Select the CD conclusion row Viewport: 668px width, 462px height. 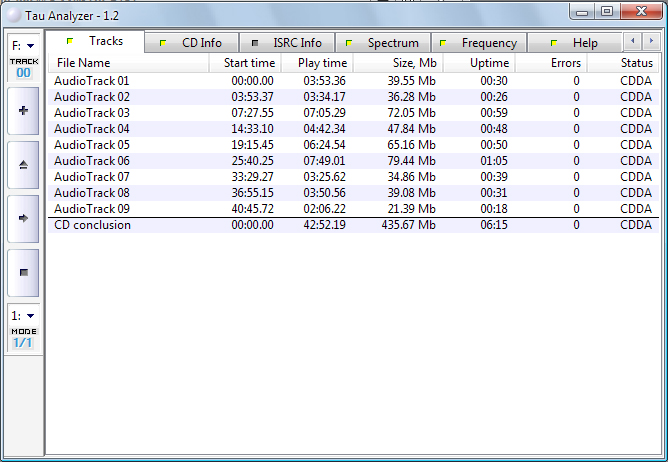pos(92,225)
